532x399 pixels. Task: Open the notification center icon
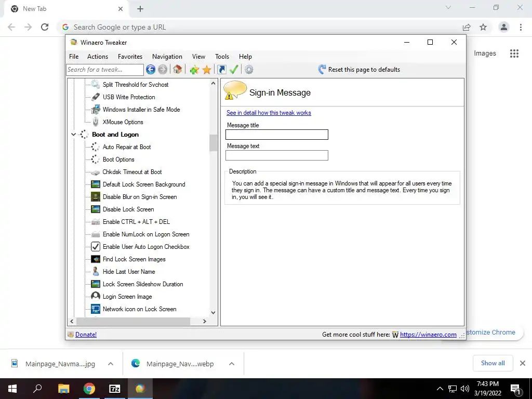point(516,389)
